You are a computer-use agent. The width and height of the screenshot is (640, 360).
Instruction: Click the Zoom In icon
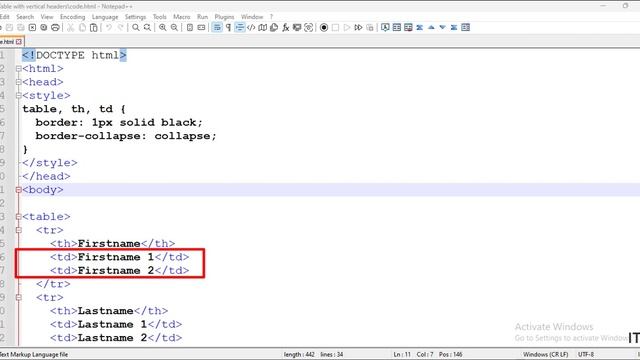(163, 27)
